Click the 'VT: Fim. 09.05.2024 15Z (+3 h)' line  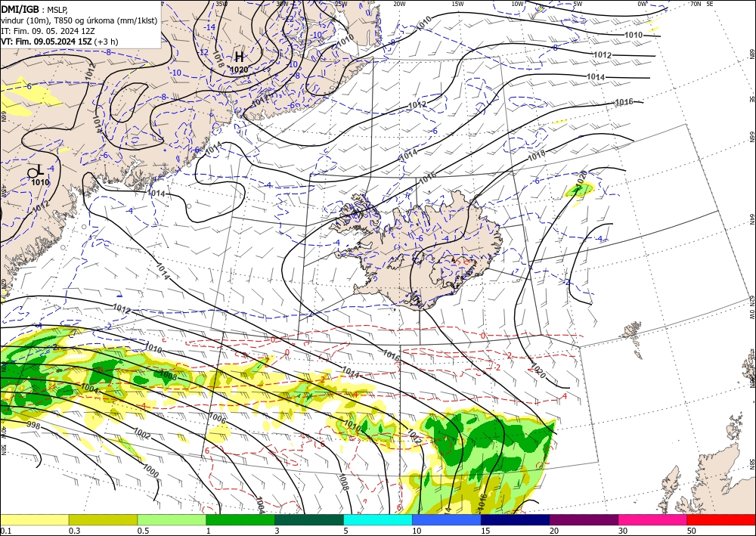point(59,42)
